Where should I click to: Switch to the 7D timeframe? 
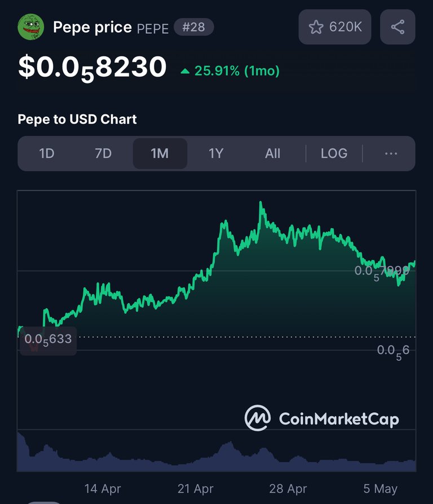103,154
